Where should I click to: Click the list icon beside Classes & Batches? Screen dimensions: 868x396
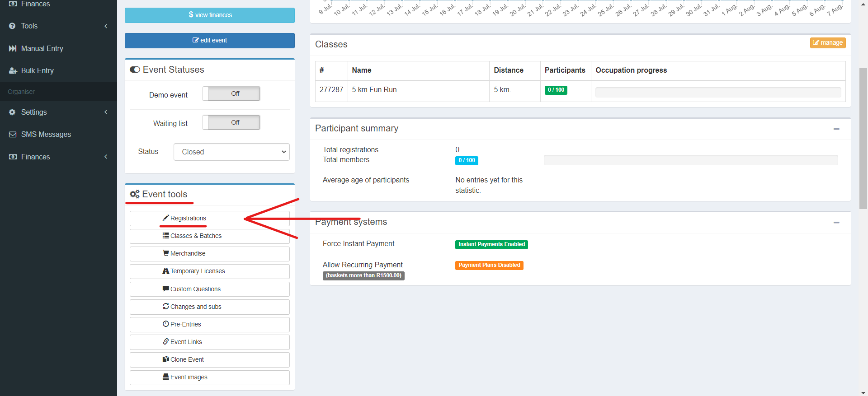click(x=166, y=236)
